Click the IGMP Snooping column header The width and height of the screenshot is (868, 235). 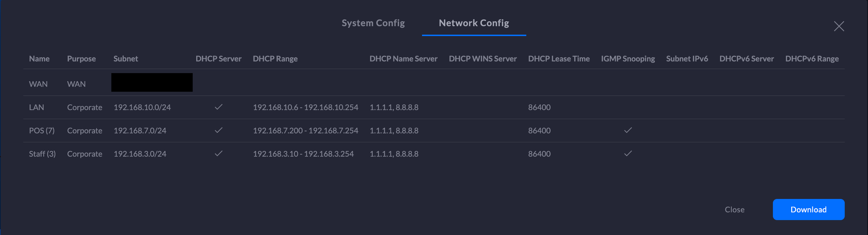[x=628, y=59]
